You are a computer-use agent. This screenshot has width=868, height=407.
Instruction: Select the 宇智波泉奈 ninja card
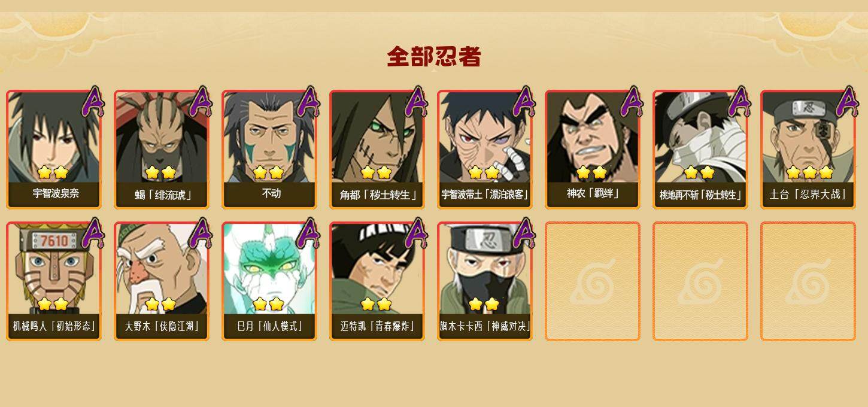[x=54, y=150]
